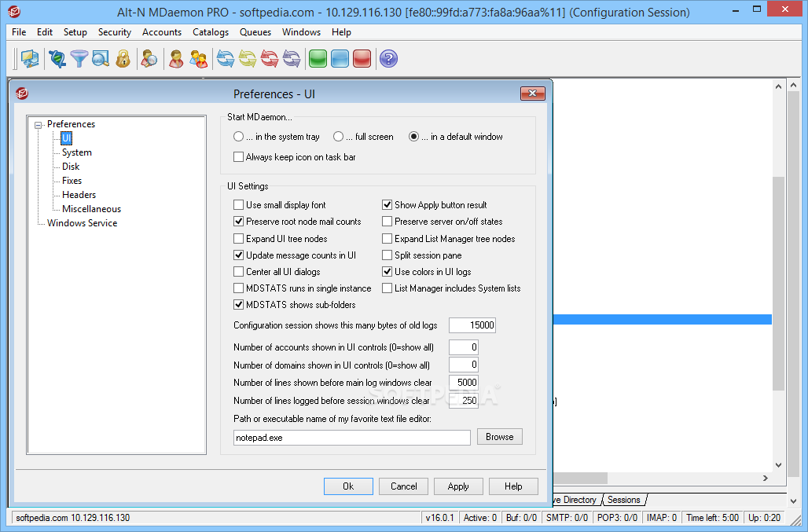
Task: Close the Preferences - UI dialog
Action: click(532, 94)
